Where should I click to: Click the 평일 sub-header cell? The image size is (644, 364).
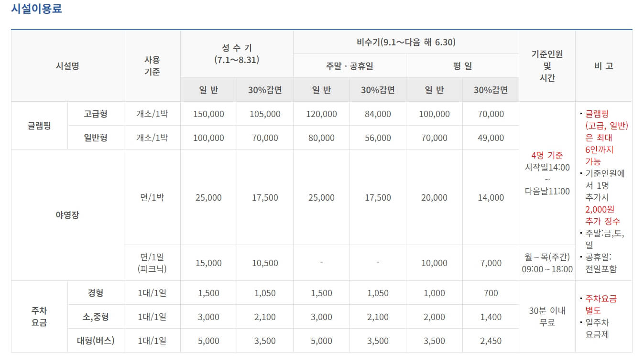tap(461, 65)
